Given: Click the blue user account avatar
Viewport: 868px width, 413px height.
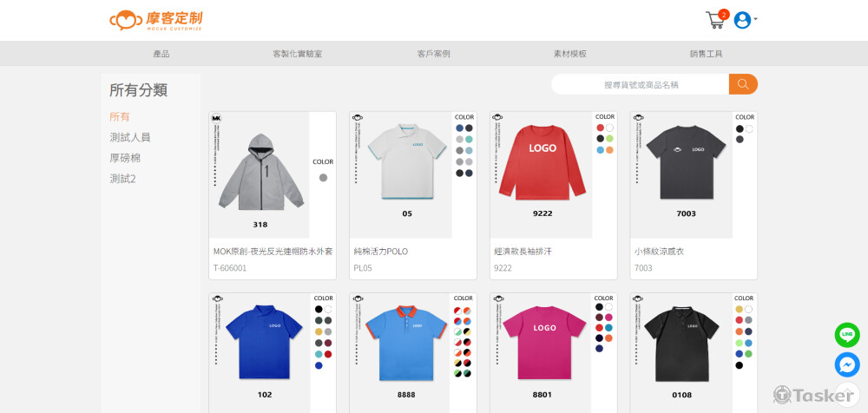Looking at the screenshot, I should tap(742, 20).
